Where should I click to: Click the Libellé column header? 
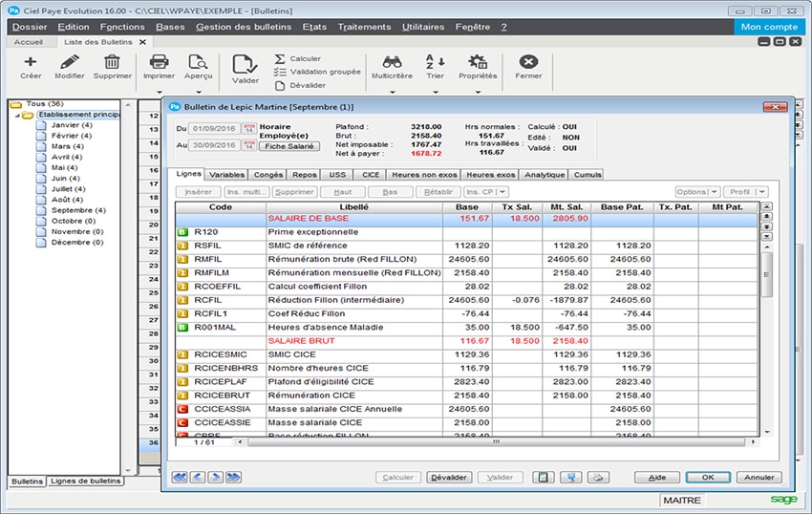(354, 207)
